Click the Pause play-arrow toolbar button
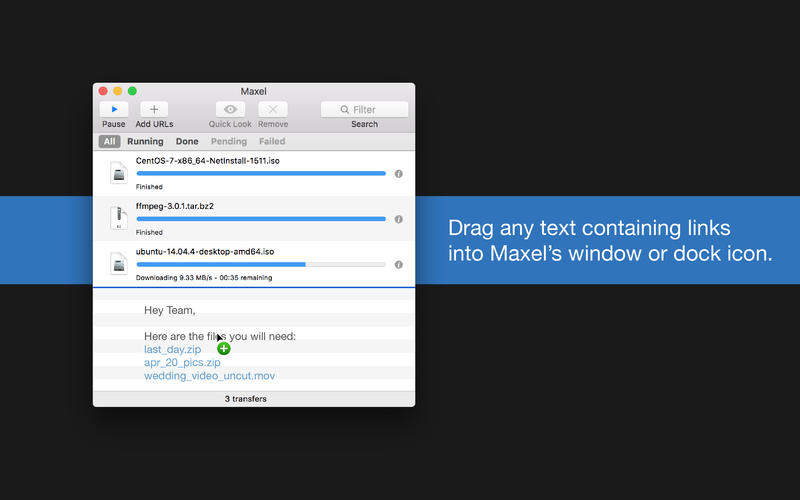This screenshot has height=500, width=800. pos(114,109)
